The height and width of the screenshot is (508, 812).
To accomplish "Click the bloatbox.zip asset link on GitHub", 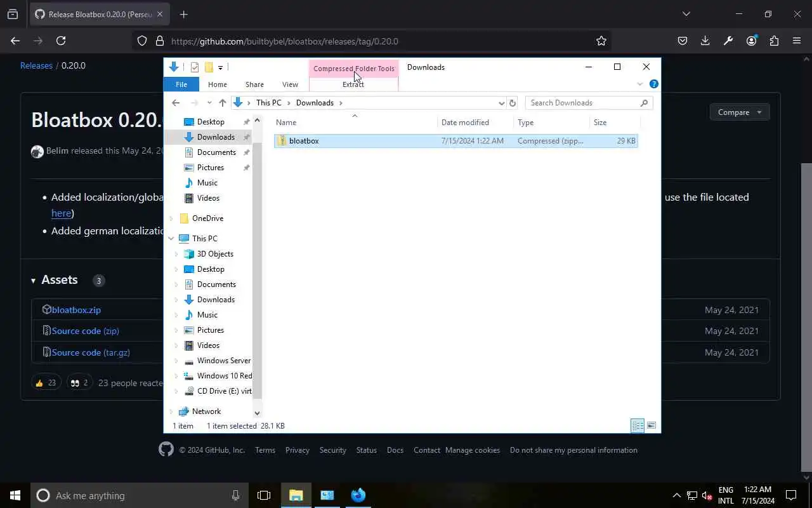I will click(76, 310).
